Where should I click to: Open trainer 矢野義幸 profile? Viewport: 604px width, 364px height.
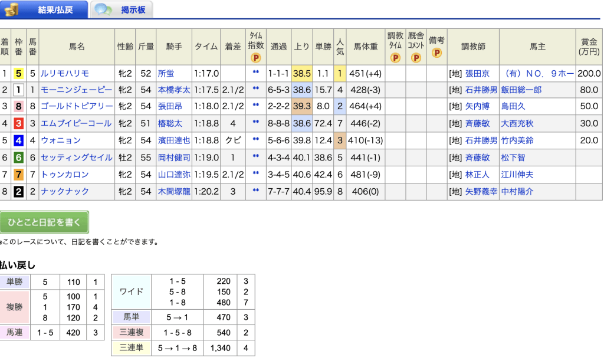[481, 191]
